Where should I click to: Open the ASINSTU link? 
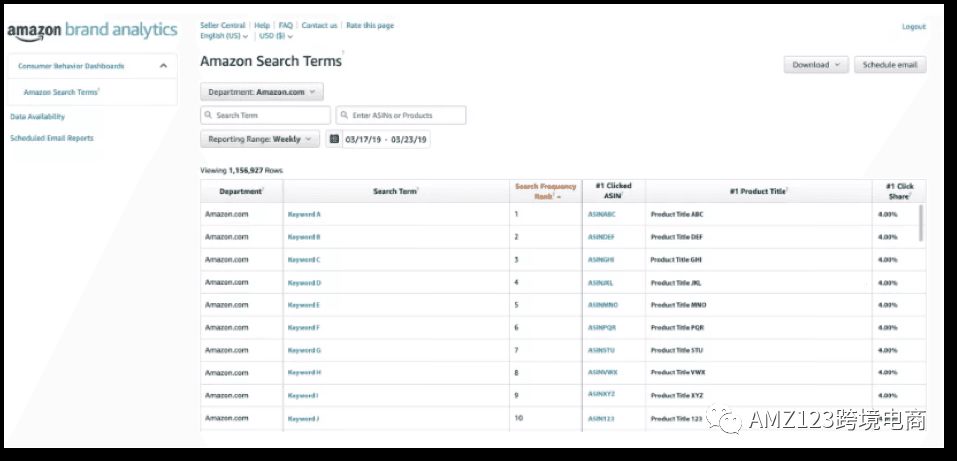pos(601,350)
